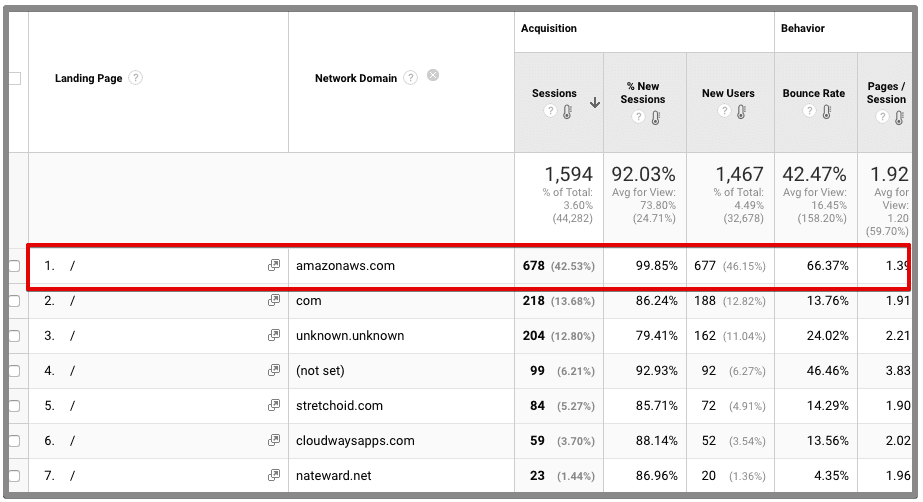This screenshot has width=923, height=502.
Task: Open amazonaws.com row landing page in new window
Action: tap(274, 266)
